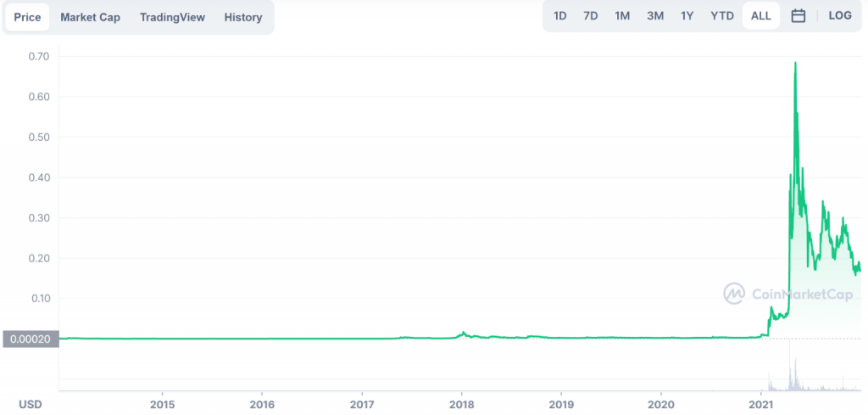Switch to the Market Cap tab
868x415 pixels.
90,17
